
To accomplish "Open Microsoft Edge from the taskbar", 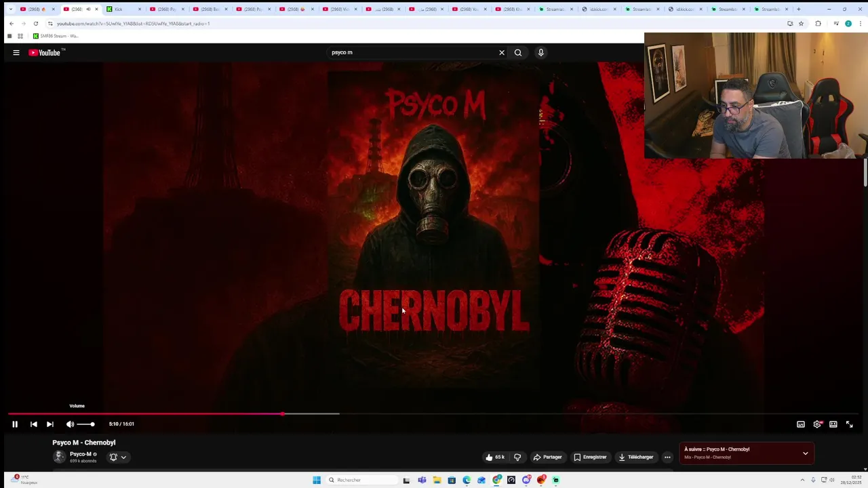I will pyautogui.click(x=467, y=480).
